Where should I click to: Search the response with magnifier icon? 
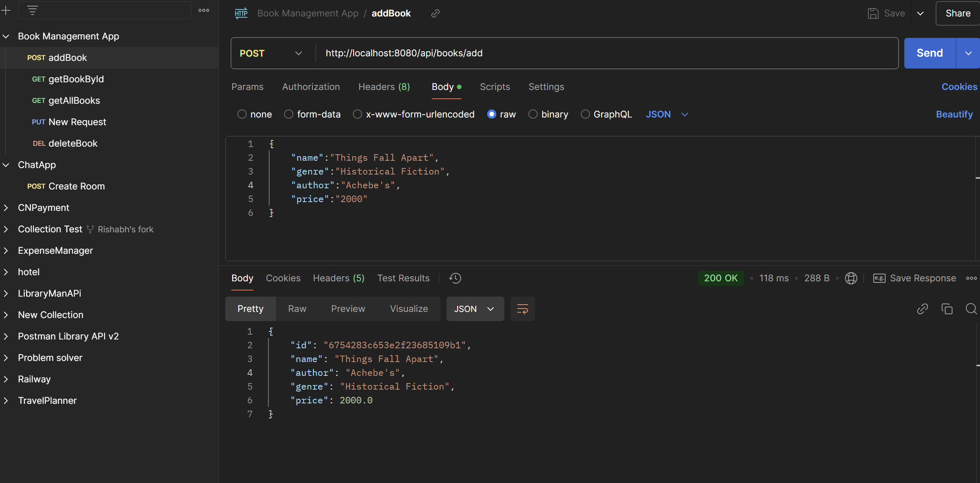tap(971, 309)
